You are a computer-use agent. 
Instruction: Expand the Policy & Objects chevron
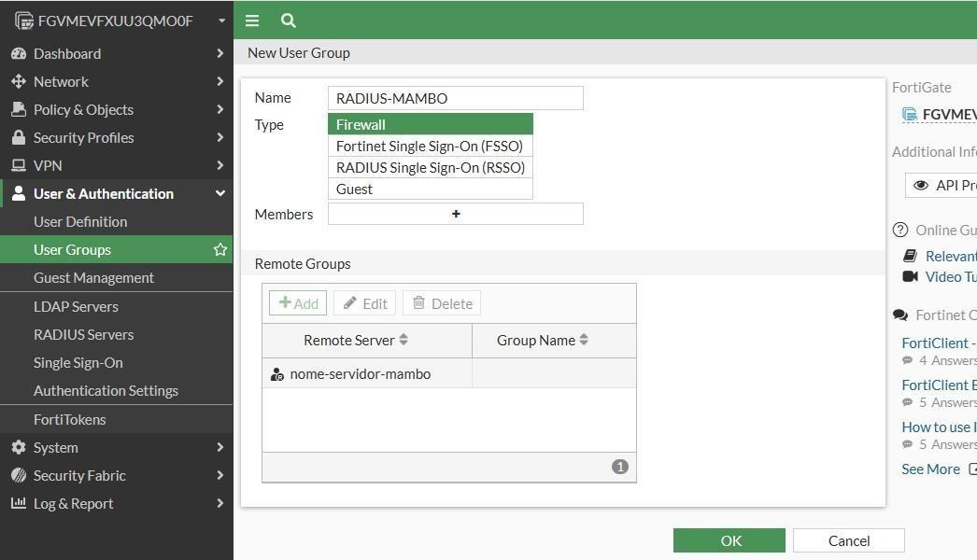(x=219, y=109)
